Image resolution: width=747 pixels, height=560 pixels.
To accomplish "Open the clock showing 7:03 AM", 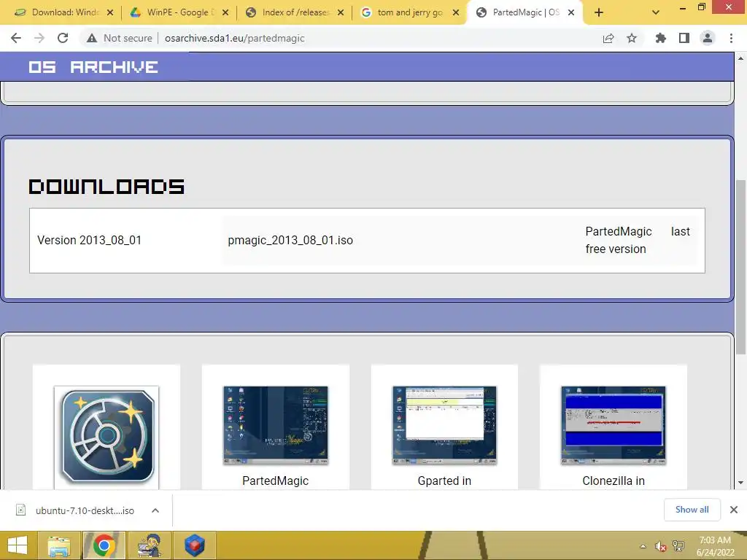I will point(715,546).
